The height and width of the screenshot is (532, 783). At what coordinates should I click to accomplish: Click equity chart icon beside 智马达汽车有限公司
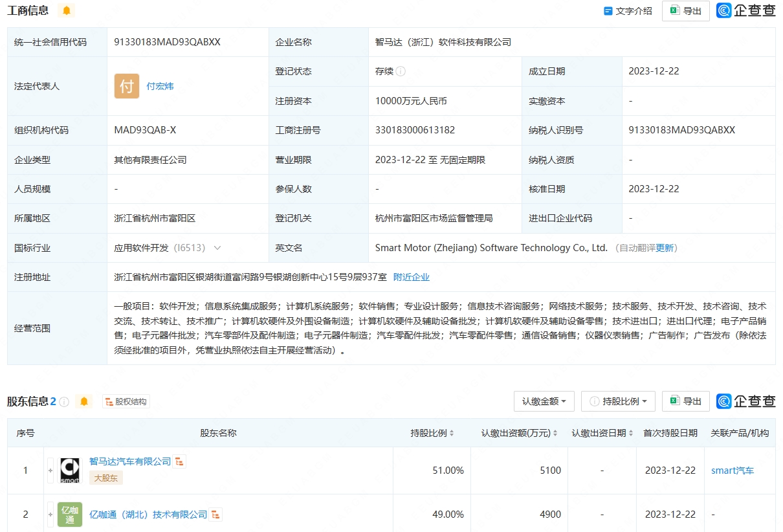tap(180, 461)
